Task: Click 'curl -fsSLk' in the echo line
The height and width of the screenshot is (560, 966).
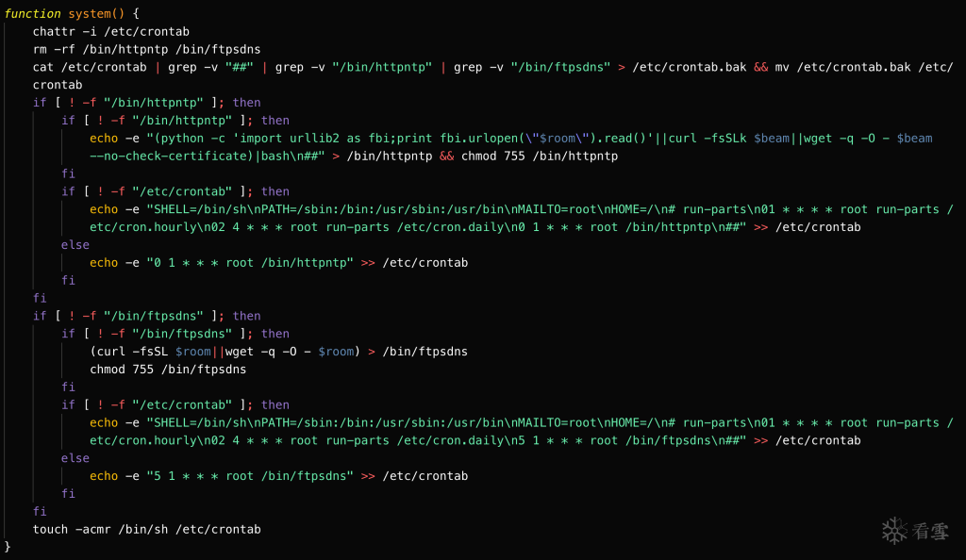Action: pyautogui.click(x=708, y=139)
